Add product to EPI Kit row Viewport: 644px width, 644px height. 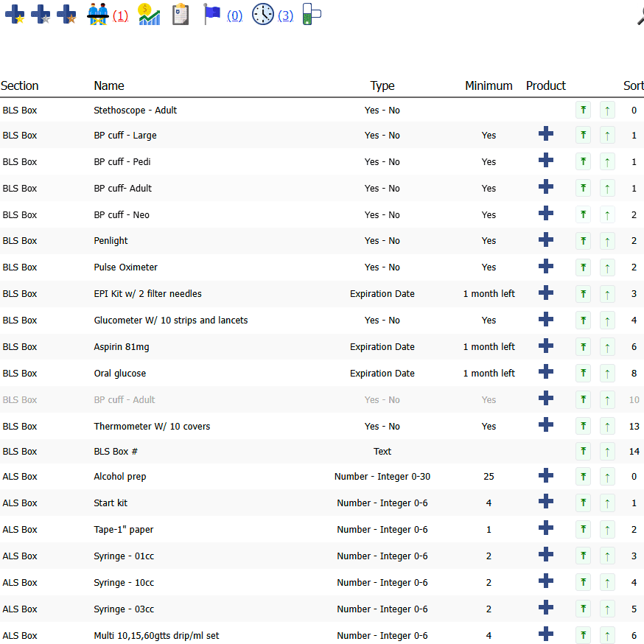(546, 293)
